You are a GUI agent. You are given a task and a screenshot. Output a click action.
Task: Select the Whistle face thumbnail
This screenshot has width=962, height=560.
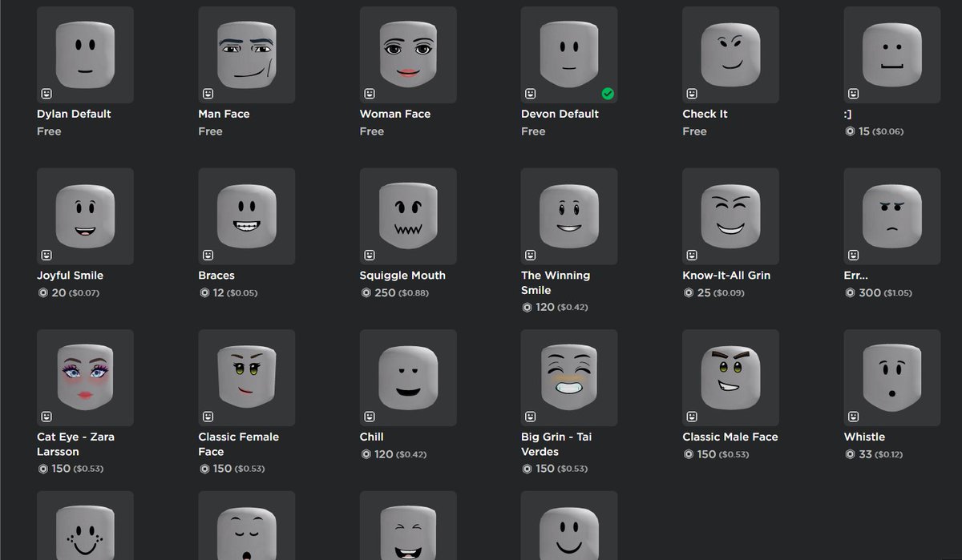pos(892,377)
